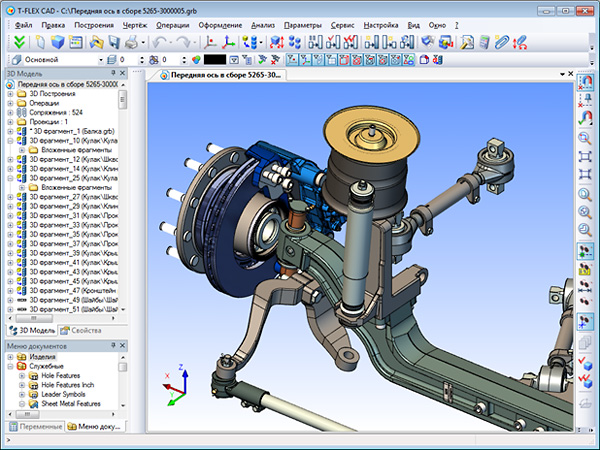Click the glasses icon with yellow label

click(x=585, y=269)
